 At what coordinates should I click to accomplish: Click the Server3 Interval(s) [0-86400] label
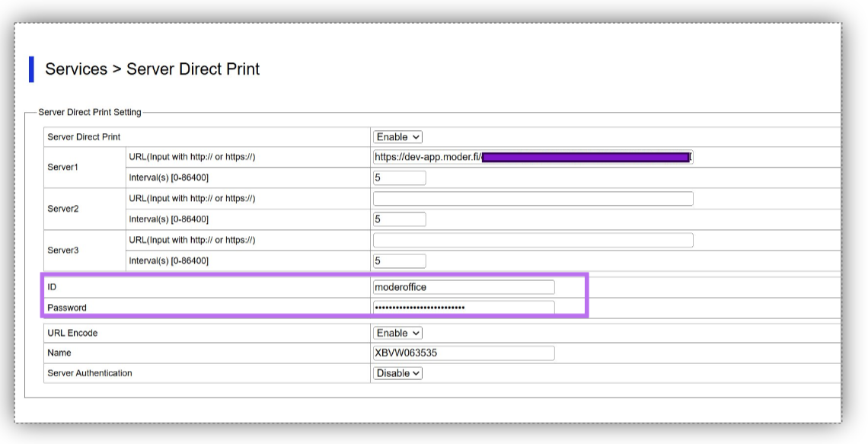pyautogui.click(x=169, y=260)
